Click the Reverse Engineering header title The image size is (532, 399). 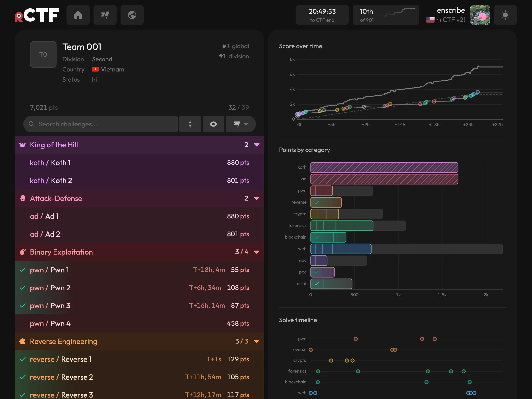pyautogui.click(x=64, y=341)
